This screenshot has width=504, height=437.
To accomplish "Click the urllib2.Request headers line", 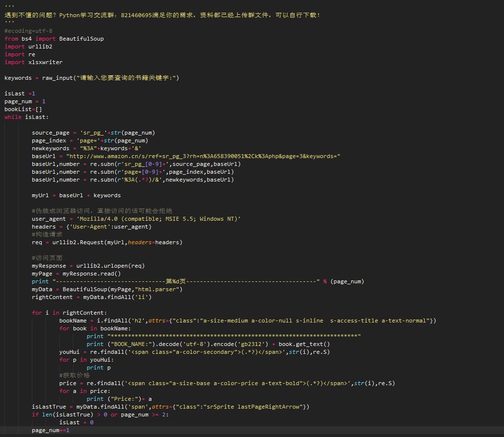I will [x=107, y=242].
